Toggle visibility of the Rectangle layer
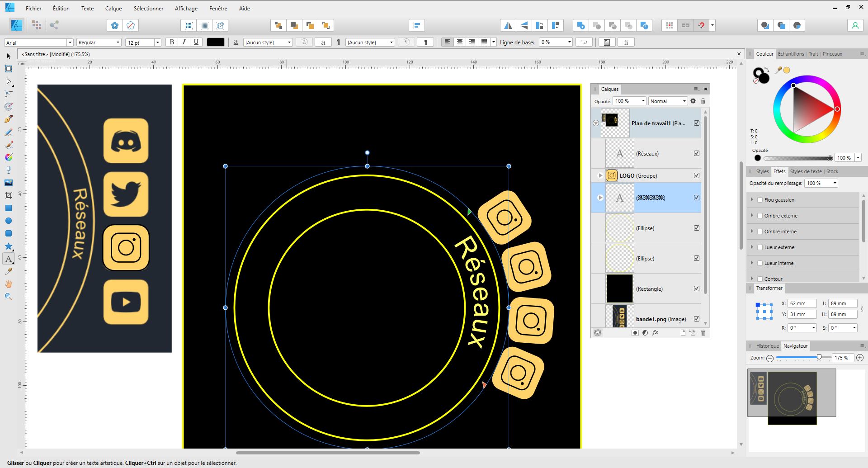 (x=697, y=288)
